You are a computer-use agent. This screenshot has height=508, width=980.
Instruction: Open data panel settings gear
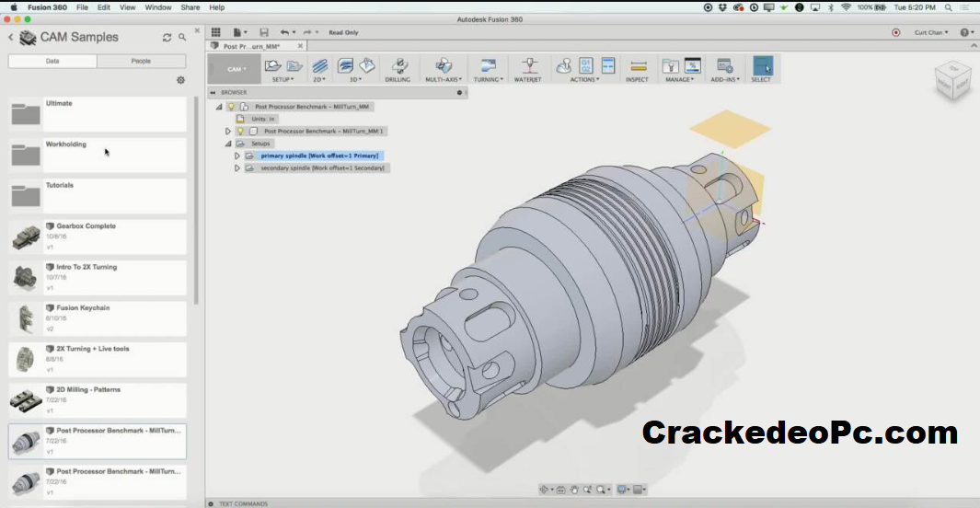(180, 80)
